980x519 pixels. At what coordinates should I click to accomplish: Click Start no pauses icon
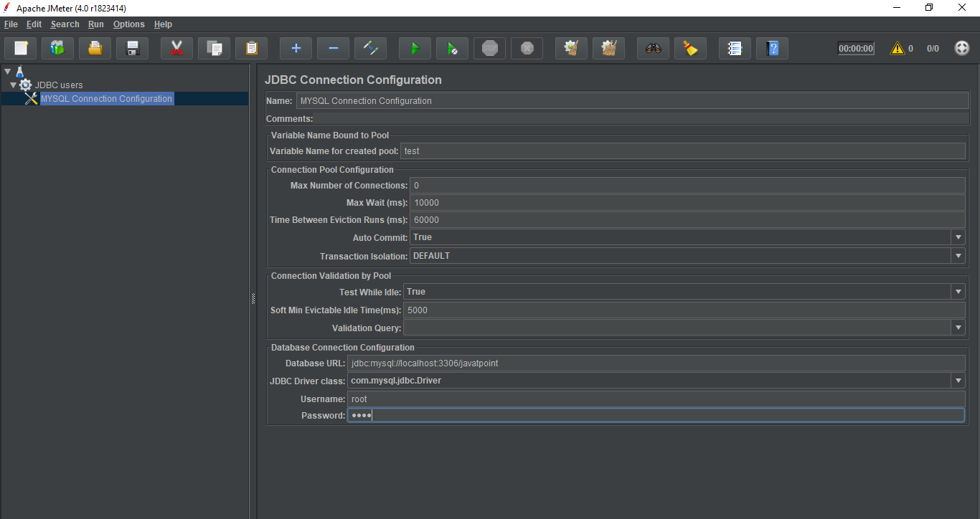pyautogui.click(x=452, y=49)
